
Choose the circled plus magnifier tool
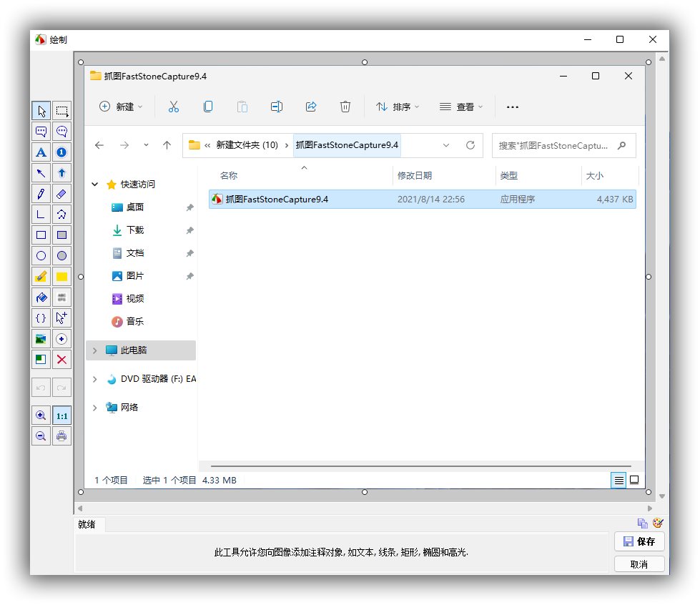61,339
